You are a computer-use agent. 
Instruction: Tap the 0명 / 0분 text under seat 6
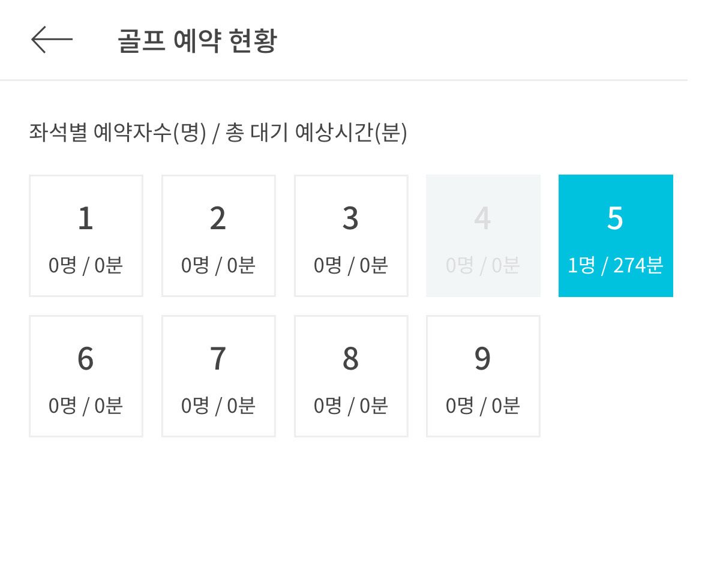(86, 406)
